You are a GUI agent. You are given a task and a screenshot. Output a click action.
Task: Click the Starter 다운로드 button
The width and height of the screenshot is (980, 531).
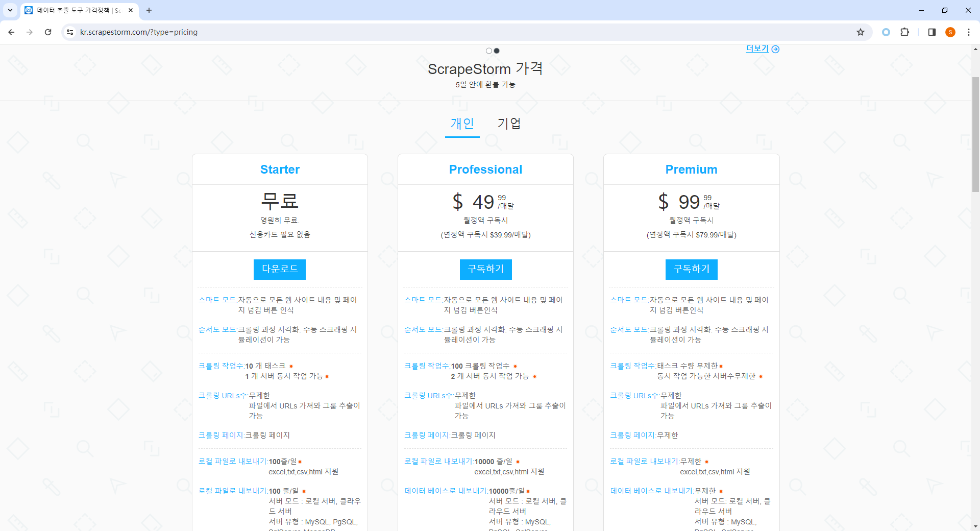(280, 269)
